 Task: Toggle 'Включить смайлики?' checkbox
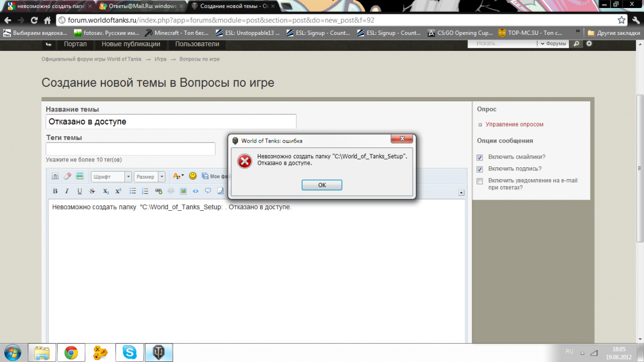tap(480, 157)
